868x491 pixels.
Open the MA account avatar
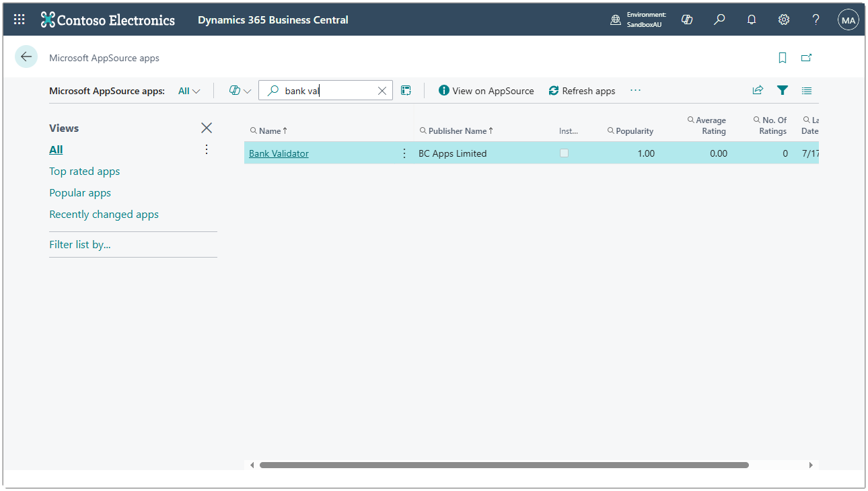coord(848,20)
